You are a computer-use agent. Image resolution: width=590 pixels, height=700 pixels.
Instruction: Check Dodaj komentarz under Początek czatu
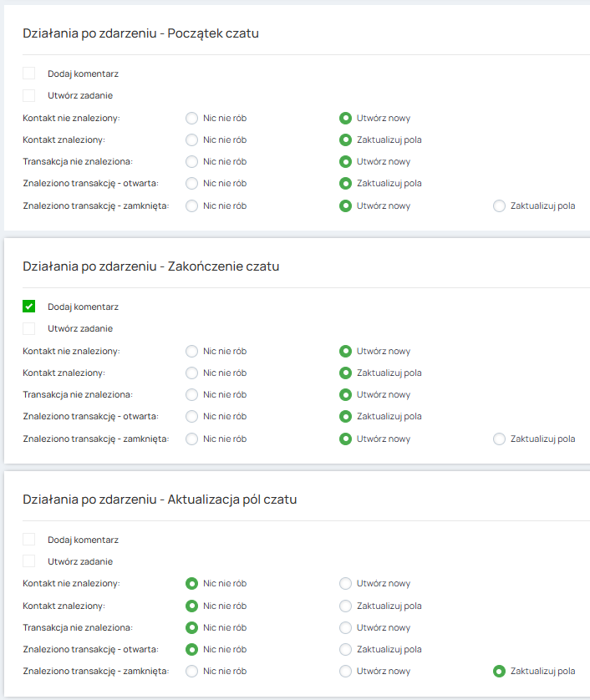point(29,74)
